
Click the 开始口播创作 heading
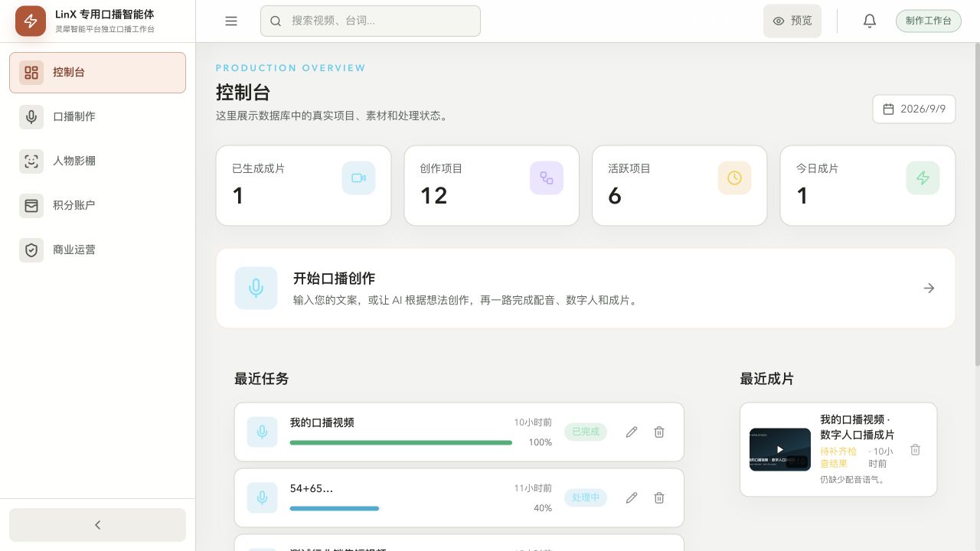click(334, 279)
